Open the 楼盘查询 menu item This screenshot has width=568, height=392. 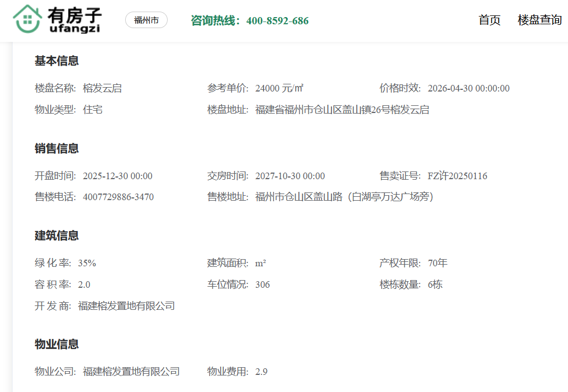539,20
